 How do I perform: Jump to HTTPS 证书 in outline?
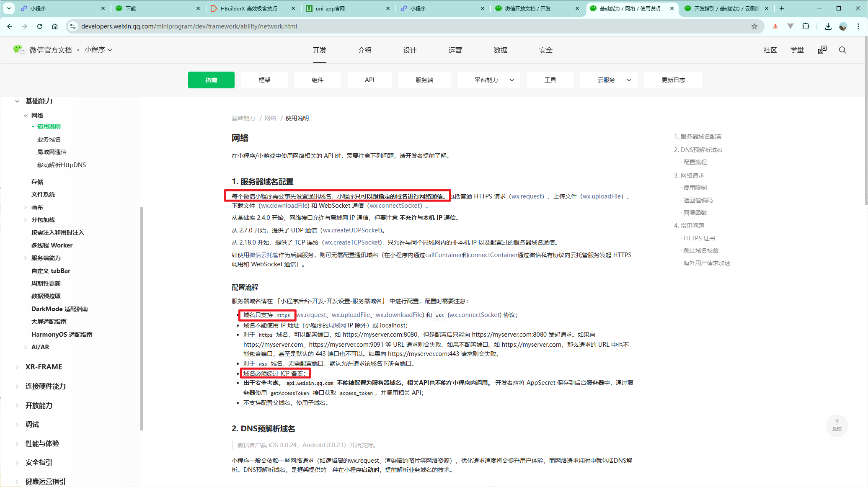(x=699, y=238)
